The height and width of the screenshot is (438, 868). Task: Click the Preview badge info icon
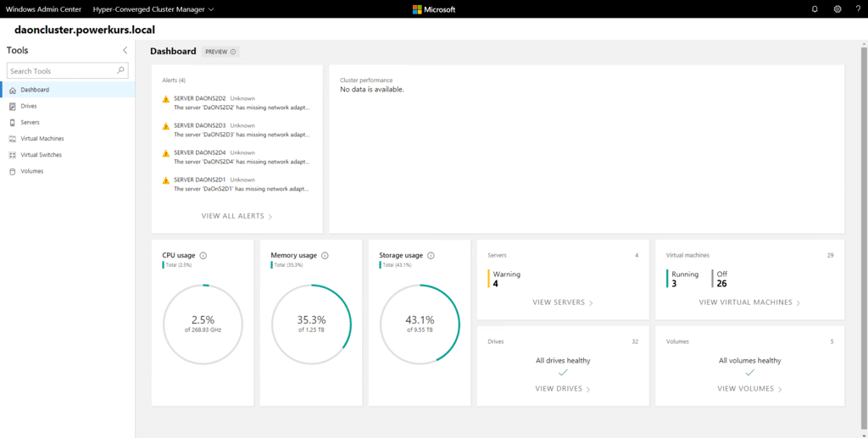pos(233,52)
